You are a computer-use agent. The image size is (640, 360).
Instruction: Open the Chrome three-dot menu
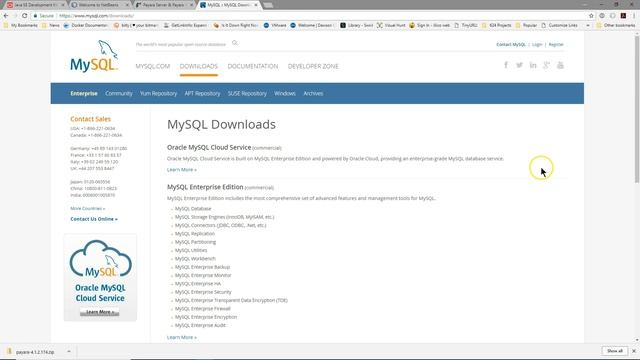click(x=634, y=16)
